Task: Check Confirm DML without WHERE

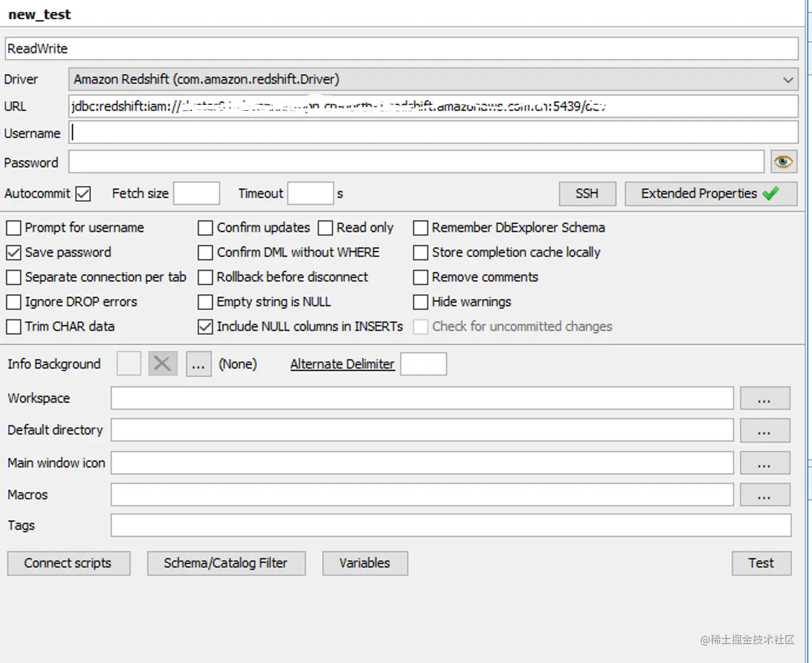Action: pyautogui.click(x=205, y=253)
